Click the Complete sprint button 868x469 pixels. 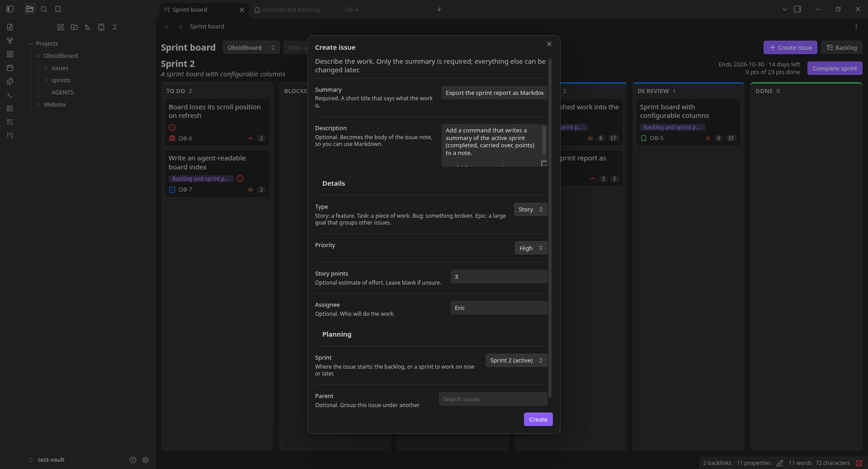(835, 68)
